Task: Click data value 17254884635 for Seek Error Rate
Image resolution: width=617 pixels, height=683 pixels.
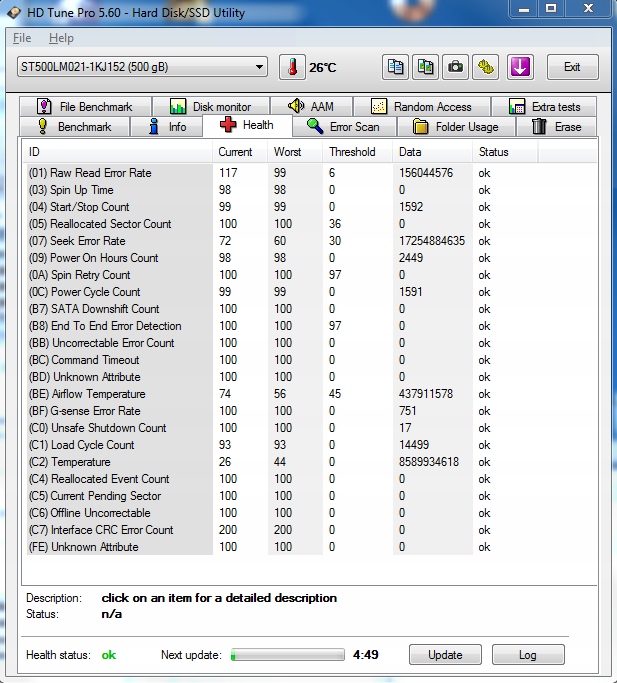Action: (x=432, y=241)
